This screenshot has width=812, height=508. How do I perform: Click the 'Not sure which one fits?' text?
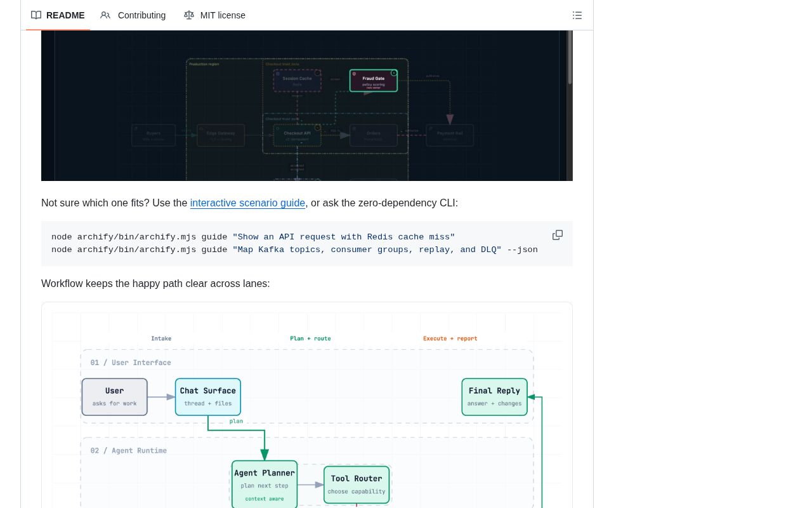[x=95, y=203]
